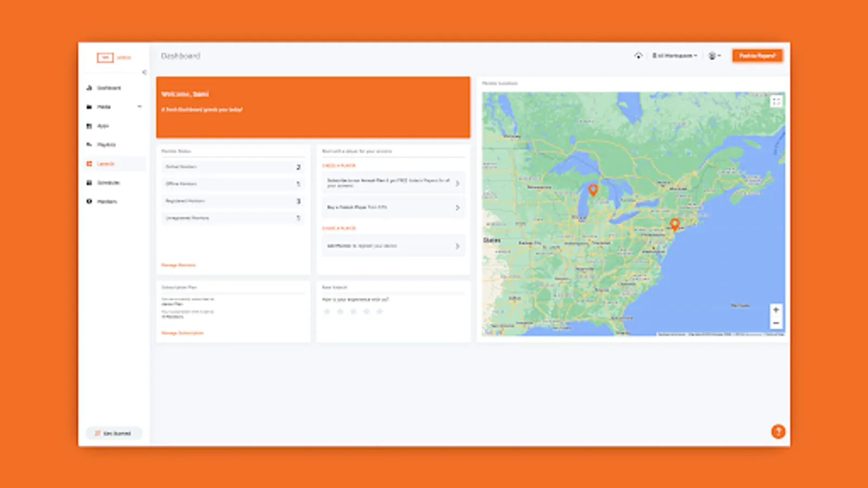Click the Media folder icon
This screenshot has height=488, width=868.
pyautogui.click(x=89, y=107)
